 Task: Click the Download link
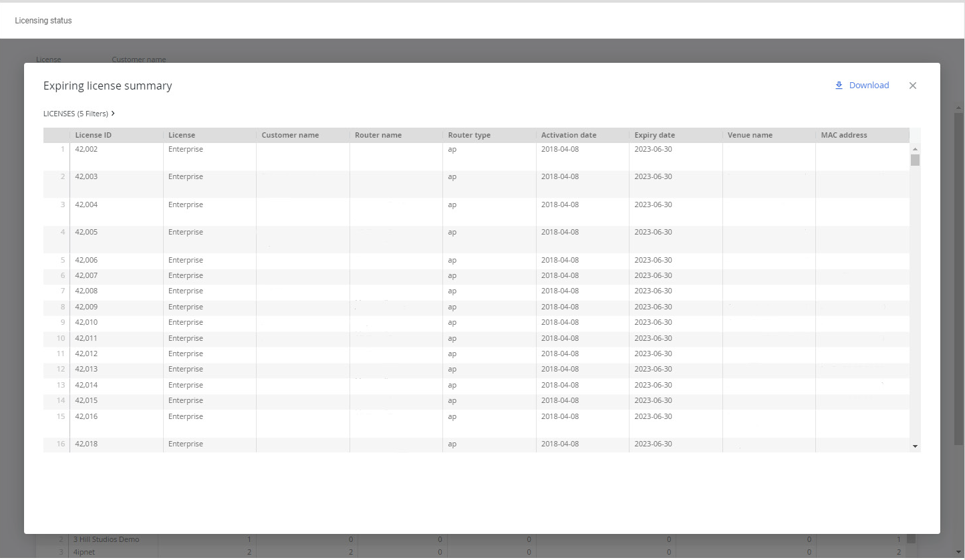click(869, 86)
